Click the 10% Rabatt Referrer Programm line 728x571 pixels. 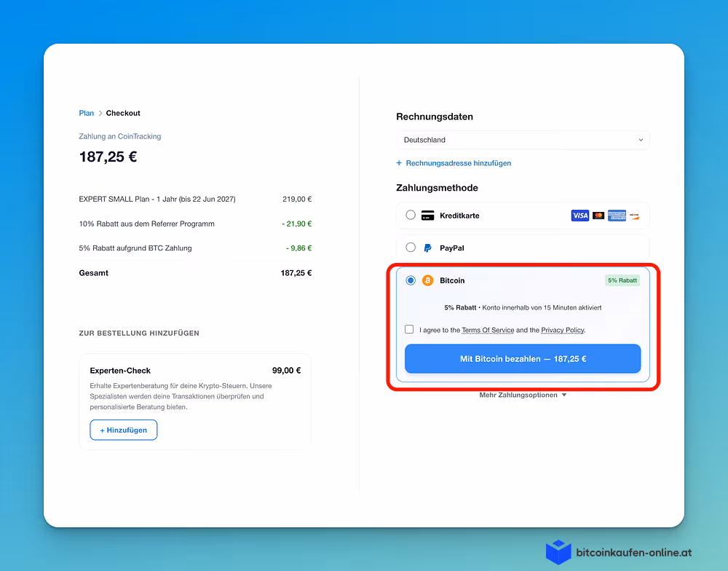pyautogui.click(x=147, y=224)
